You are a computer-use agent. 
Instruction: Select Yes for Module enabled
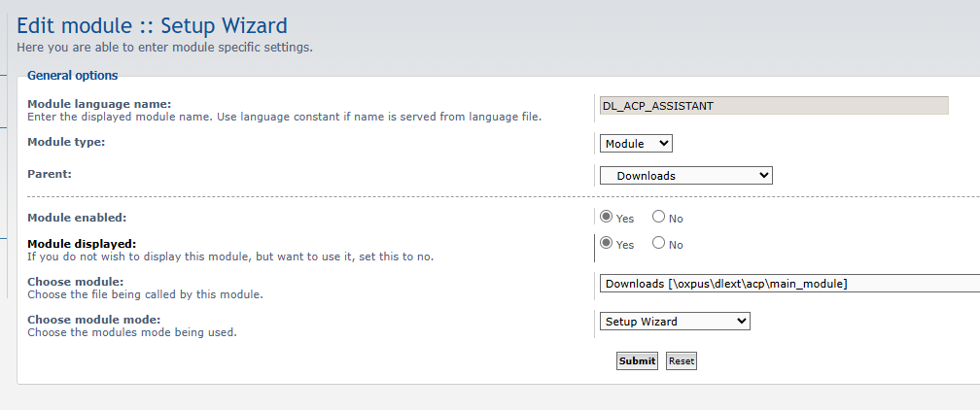[x=607, y=218]
